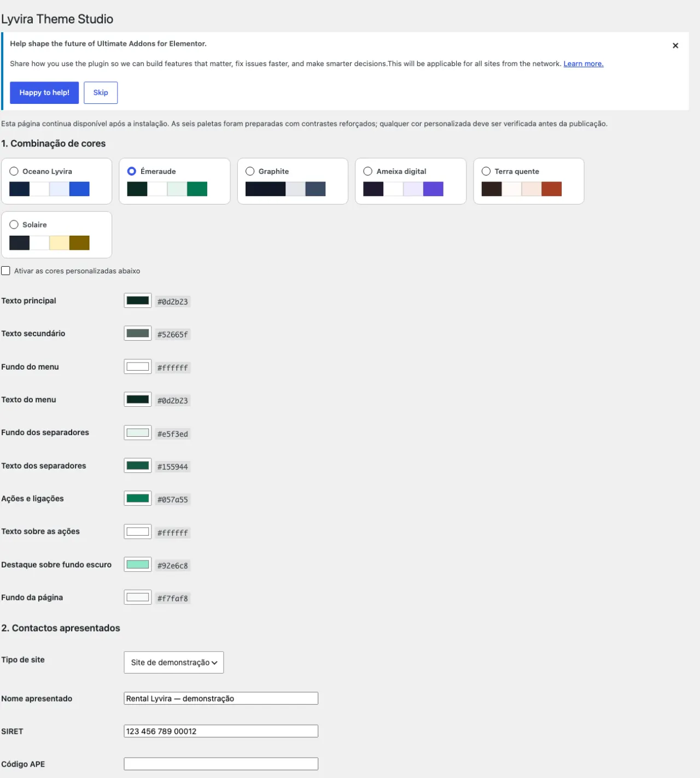This screenshot has width=700, height=778.
Task: Dismiss the Ultimate Addons notice
Action: click(675, 45)
